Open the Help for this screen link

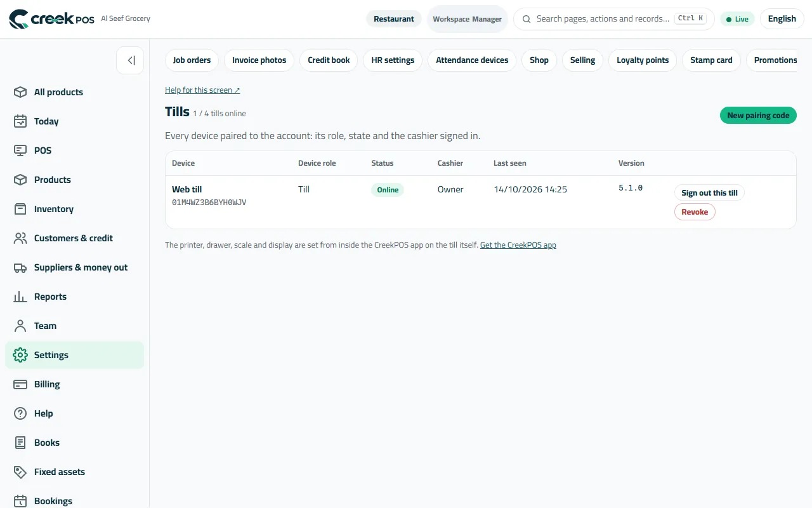pos(202,90)
